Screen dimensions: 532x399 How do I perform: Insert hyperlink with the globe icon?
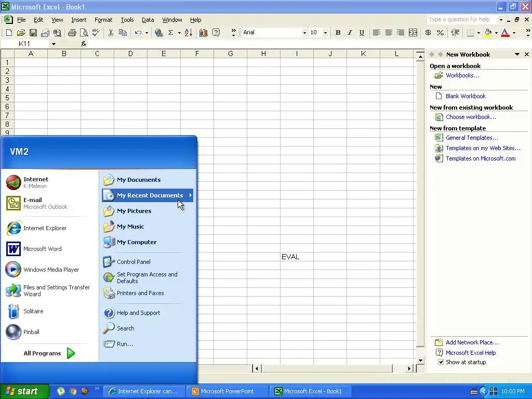(158, 33)
